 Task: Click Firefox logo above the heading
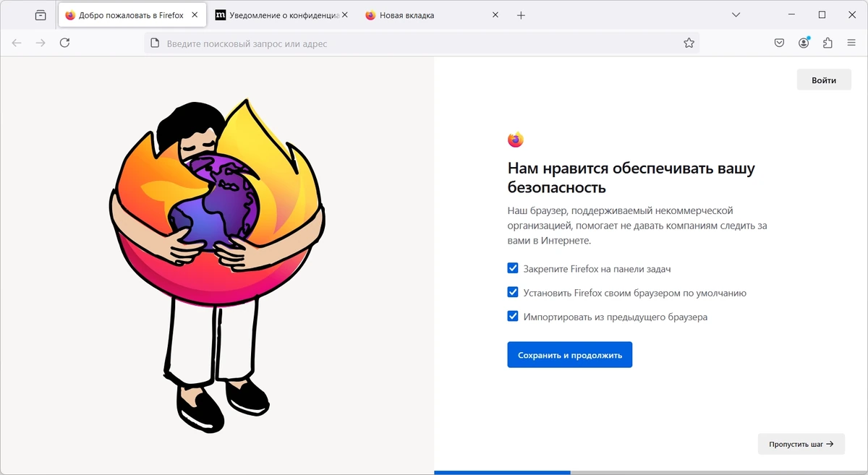tap(515, 140)
